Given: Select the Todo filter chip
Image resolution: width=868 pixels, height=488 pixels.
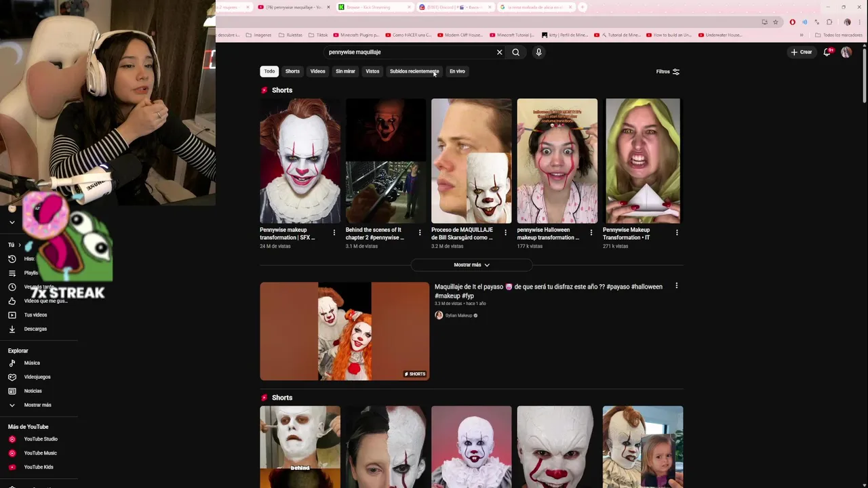Looking at the screenshot, I should tap(269, 71).
